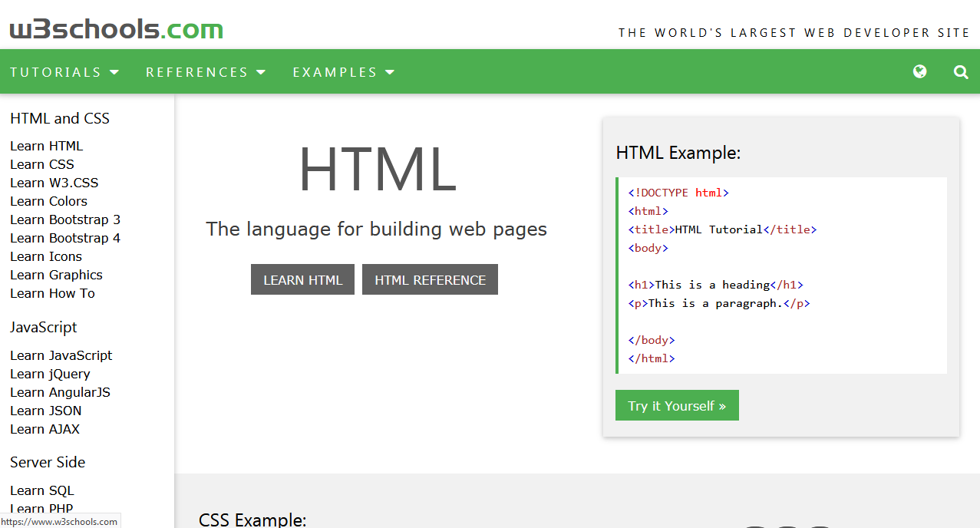
Task: Click the 'CSS Example:' heading
Action: click(252, 520)
